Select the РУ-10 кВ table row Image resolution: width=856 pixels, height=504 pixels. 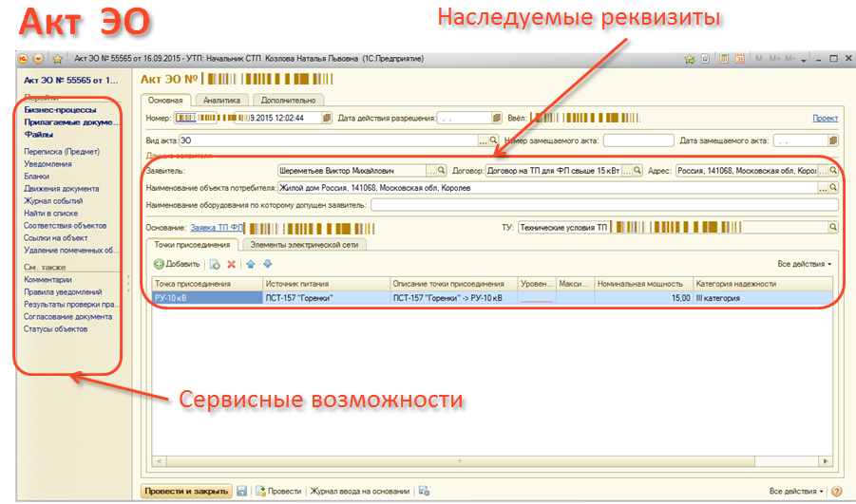click(x=206, y=298)
